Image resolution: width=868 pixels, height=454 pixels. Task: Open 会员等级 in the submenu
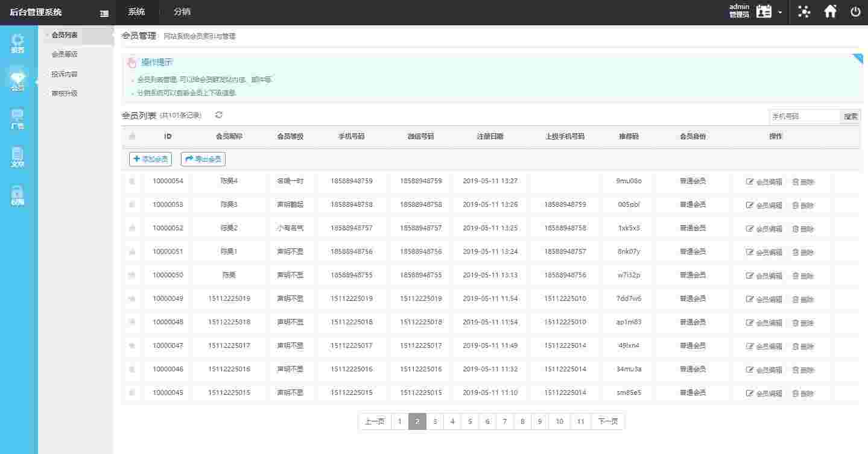(65, 54)
